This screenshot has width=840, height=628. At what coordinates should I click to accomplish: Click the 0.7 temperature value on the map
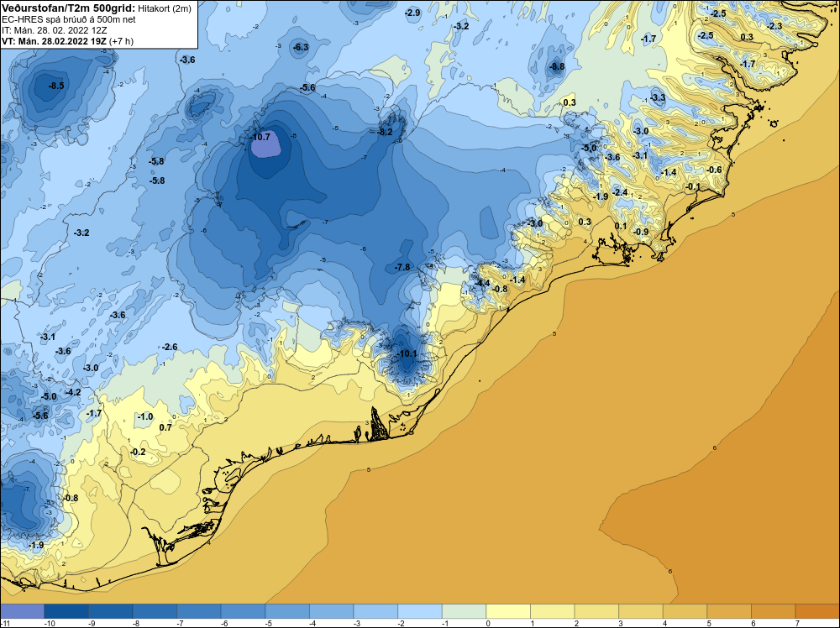pyautogui.click(x=165, y=428)
